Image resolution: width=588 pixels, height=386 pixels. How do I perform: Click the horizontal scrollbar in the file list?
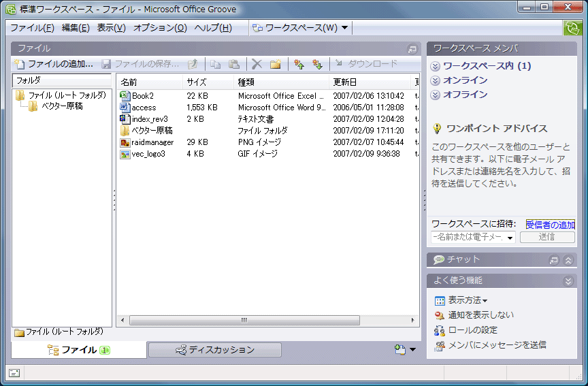244,320
